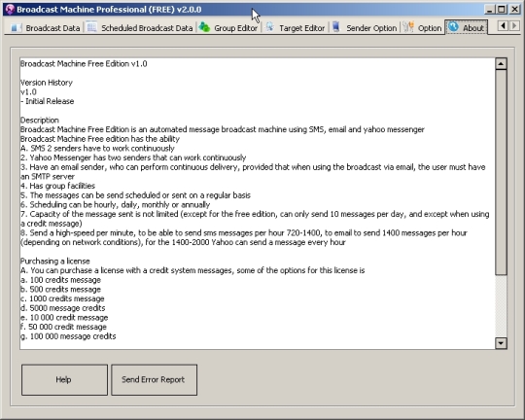Click the 'e. 10 000 credit message' line
The width and height of the screenshot is (525, 420).
pyautogui.click(x=64, y=317)
